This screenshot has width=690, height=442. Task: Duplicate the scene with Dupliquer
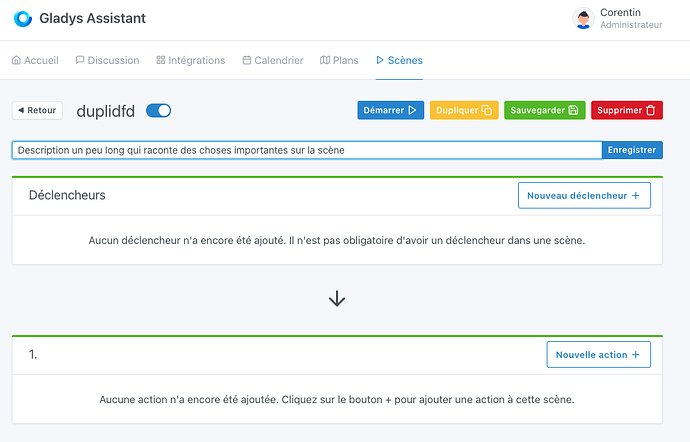[464, 110]
